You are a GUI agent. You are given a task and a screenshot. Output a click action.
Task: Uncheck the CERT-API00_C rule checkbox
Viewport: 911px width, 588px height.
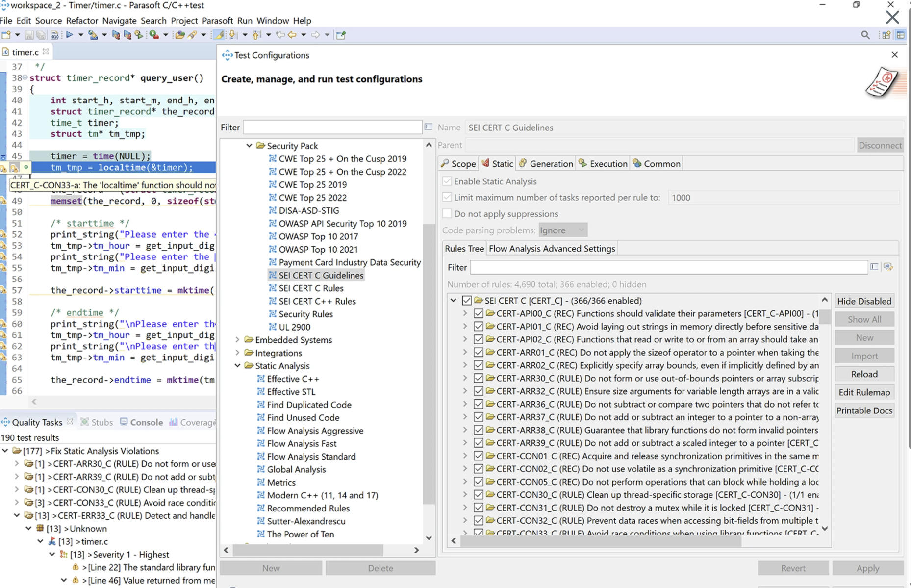[x=479, y=313]
